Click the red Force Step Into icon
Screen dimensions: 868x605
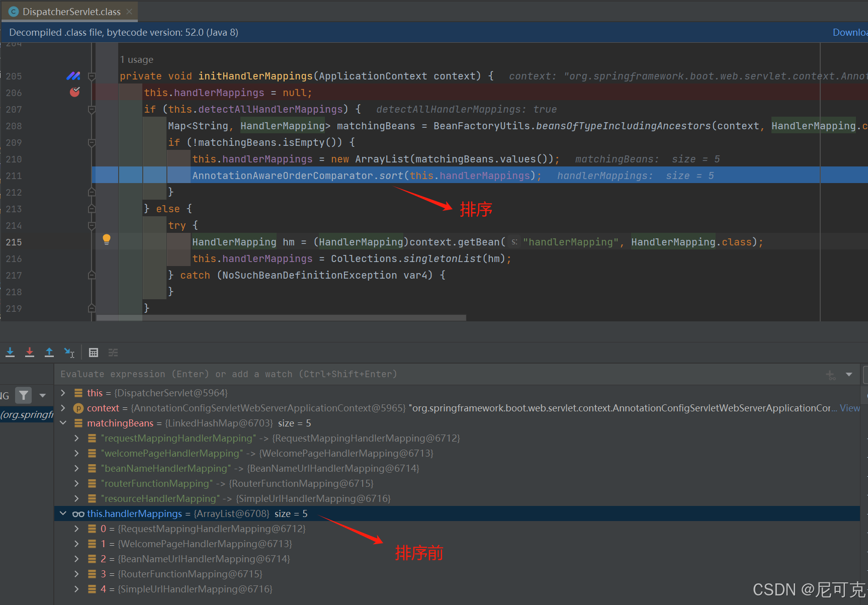click(30, 352)
